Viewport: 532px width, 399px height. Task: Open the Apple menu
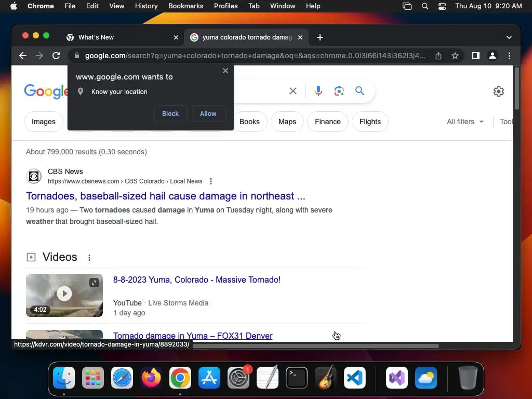(14, 6)
